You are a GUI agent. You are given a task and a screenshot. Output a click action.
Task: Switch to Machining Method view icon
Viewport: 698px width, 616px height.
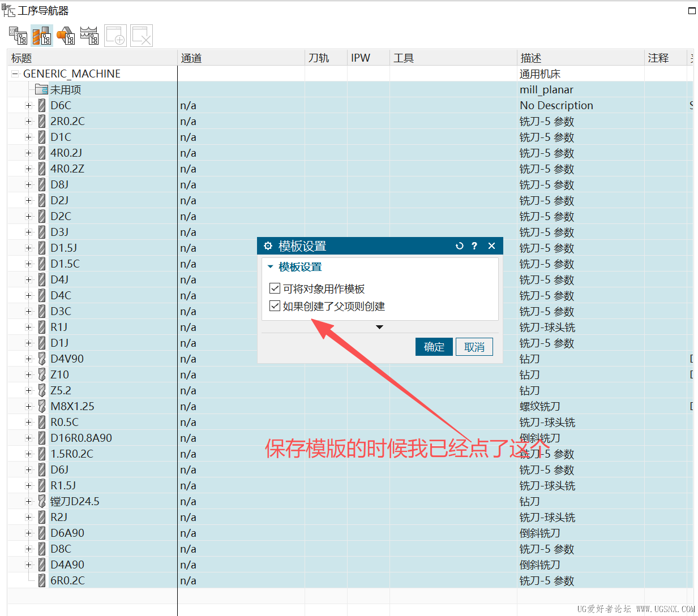coord(89,36)
